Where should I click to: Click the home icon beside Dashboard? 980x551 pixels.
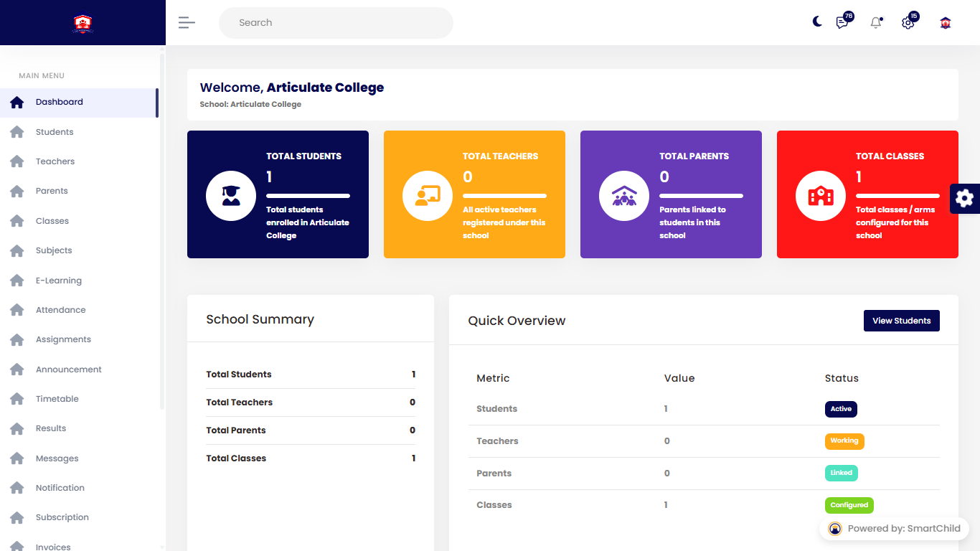17,103
